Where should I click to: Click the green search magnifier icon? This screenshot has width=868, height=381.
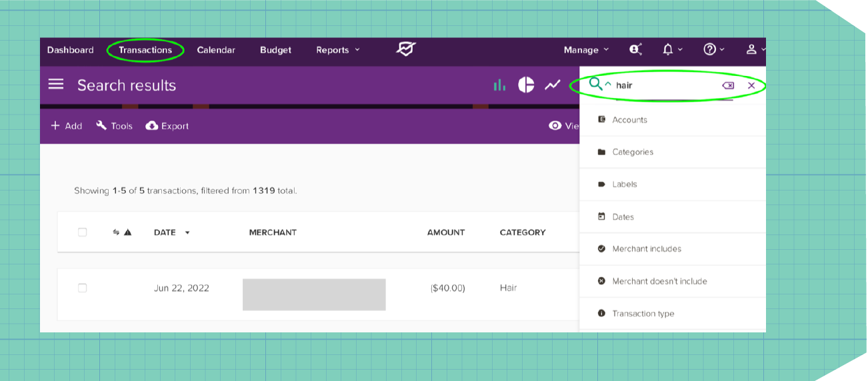click(595, 84)
